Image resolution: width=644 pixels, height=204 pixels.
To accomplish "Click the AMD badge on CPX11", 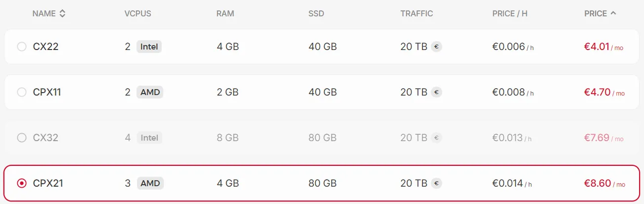I will 150,92.
